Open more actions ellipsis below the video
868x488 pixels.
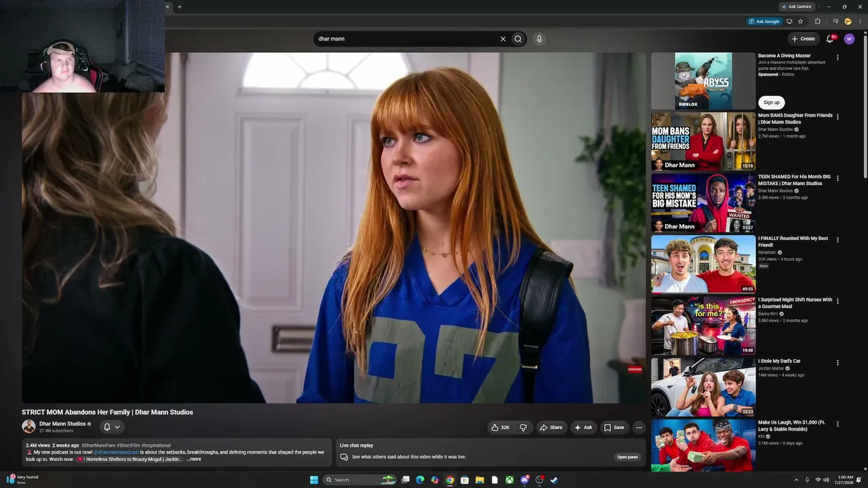638,428
